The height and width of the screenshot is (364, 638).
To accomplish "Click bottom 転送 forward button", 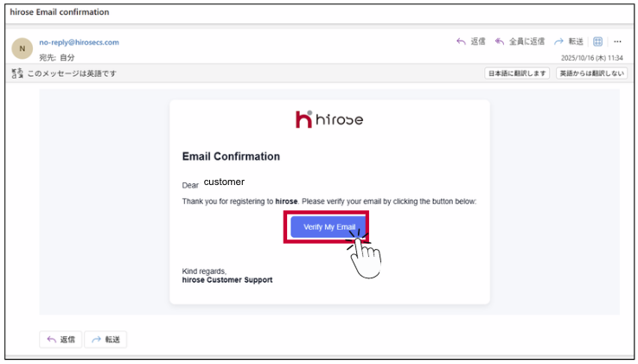I will 105,340.
